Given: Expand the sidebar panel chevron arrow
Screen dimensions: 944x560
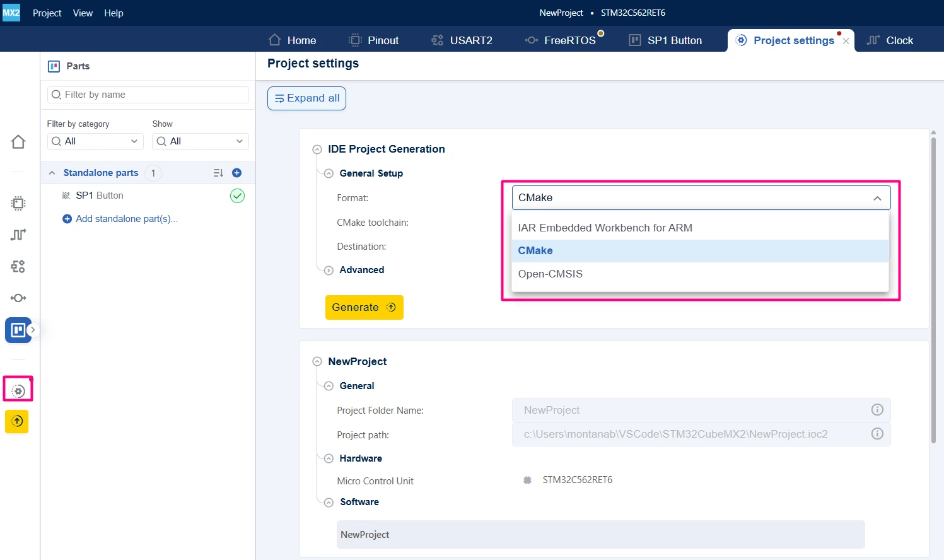Looking at the screenshot, I should 33,330.
